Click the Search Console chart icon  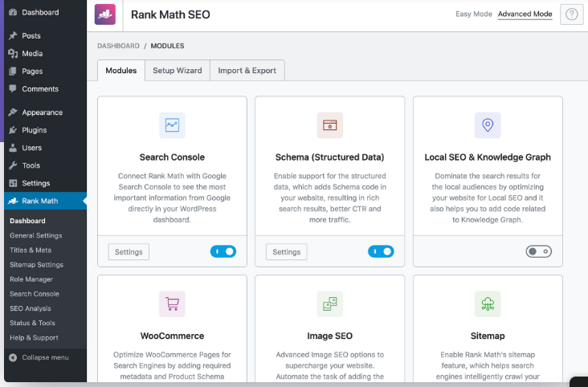(x=172, y=125)
